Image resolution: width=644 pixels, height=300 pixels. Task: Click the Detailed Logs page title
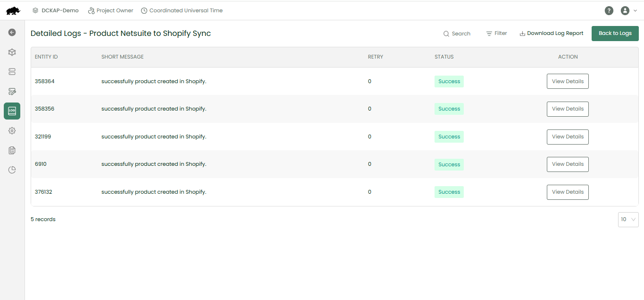click(121, 34)
